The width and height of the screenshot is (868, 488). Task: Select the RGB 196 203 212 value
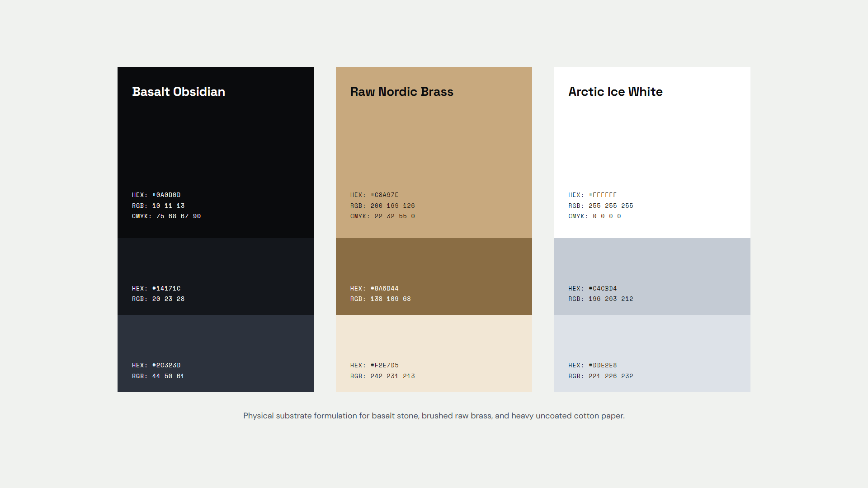[601, 299]
